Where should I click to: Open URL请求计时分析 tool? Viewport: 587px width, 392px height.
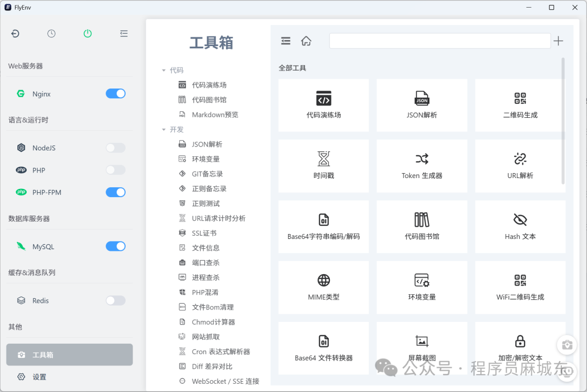pos(218,218)
